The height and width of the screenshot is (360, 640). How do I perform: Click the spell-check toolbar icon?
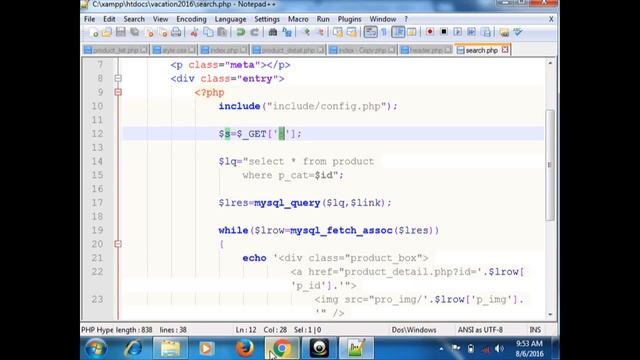pos(518,32)
